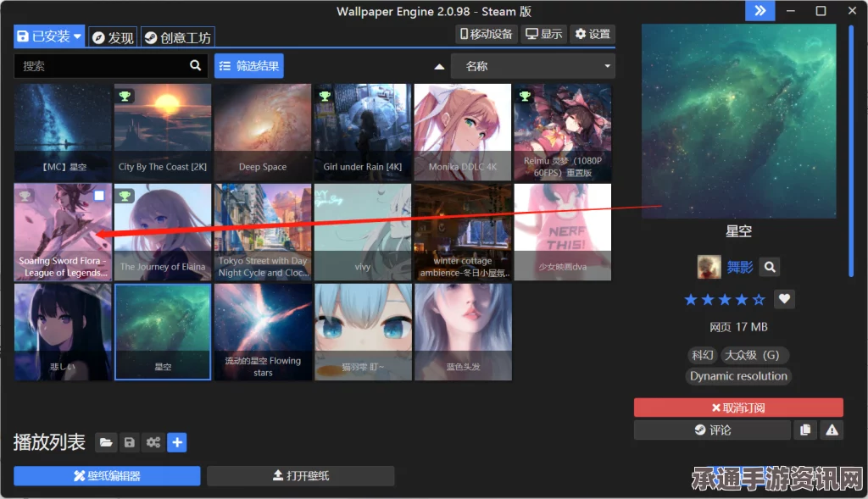
Task: Switch to the 创意工坊 tab
Action: [178, 37]
